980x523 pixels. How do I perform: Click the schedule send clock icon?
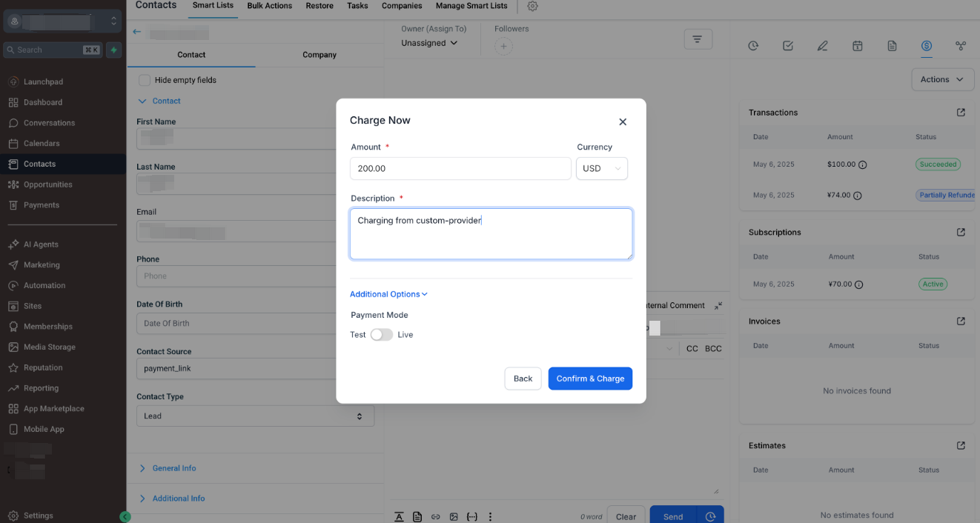pyautogui.click(x=710, y=517)
